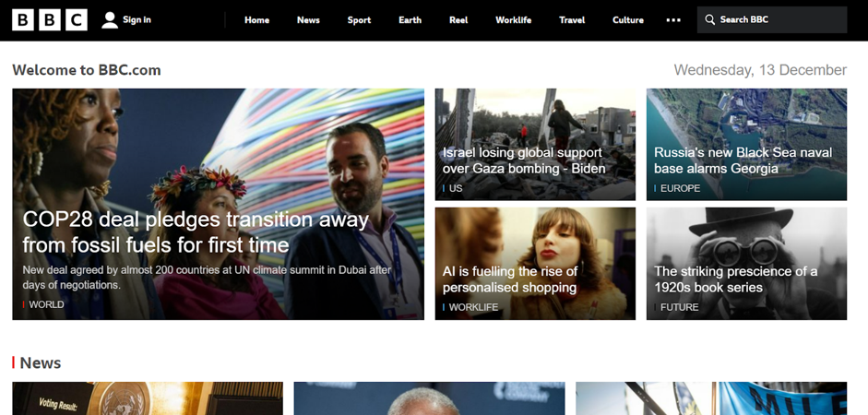Read AI is fuelling personalised shopping article
The image size is (868, 415).
510,279
